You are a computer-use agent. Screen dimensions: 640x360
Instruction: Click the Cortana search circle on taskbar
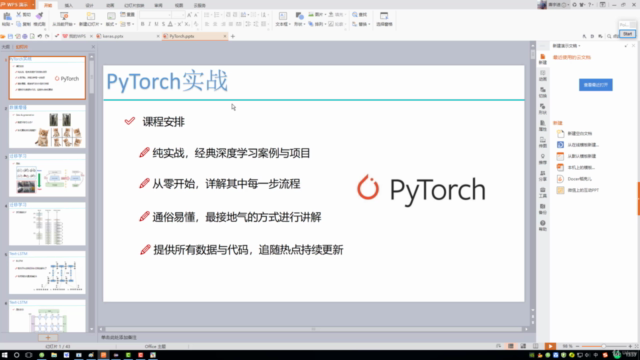coord(16,355)
